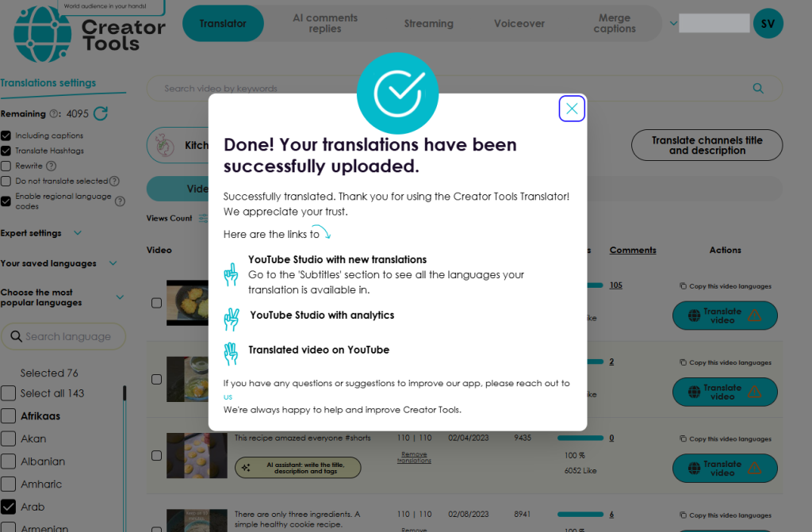Click the Creator Tools globe logo
This screenshot has width=812, height=532.
(42, 34)
